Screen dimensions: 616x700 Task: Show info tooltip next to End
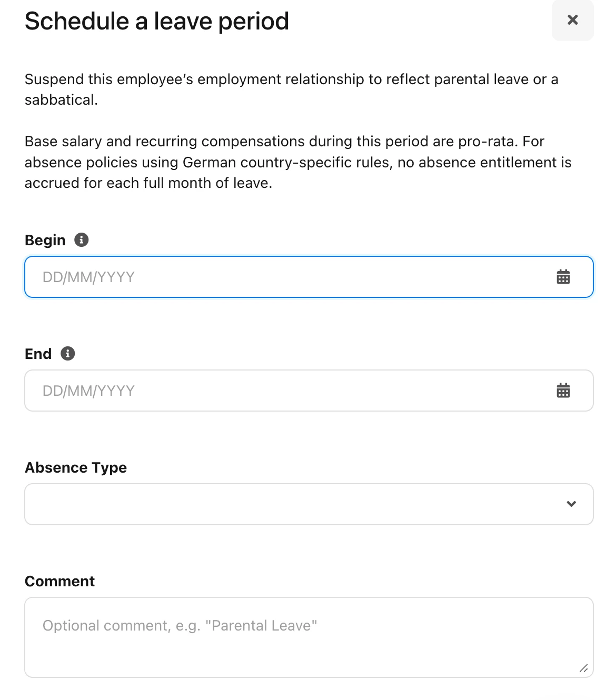[x=67, y=354]
